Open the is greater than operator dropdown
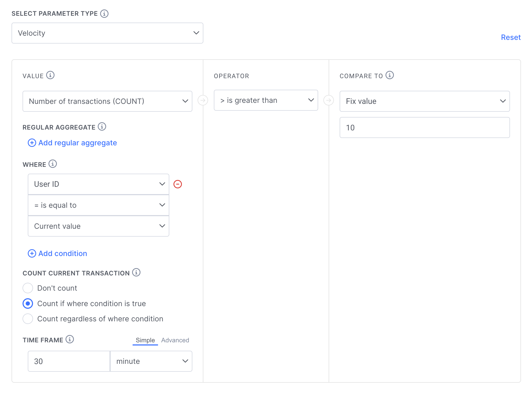This screenshot has height=394, width=532. [x=266, y=100]
